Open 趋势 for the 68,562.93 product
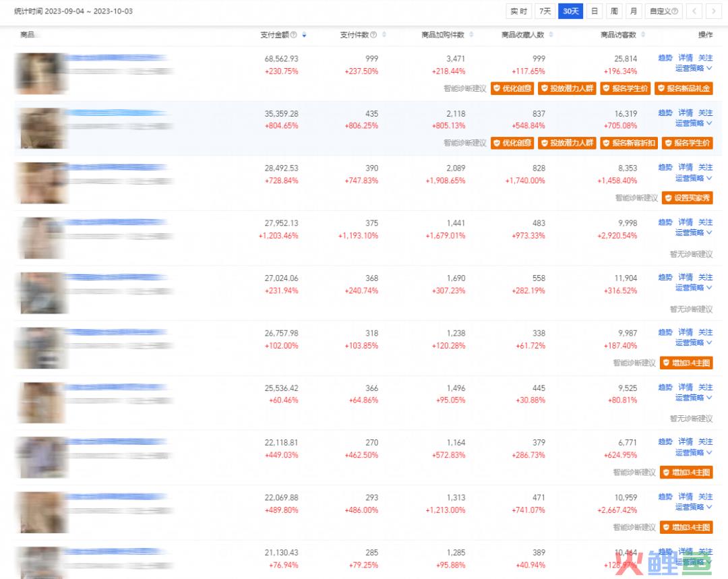This screenshot has width=728, height=579. (665, 57)
